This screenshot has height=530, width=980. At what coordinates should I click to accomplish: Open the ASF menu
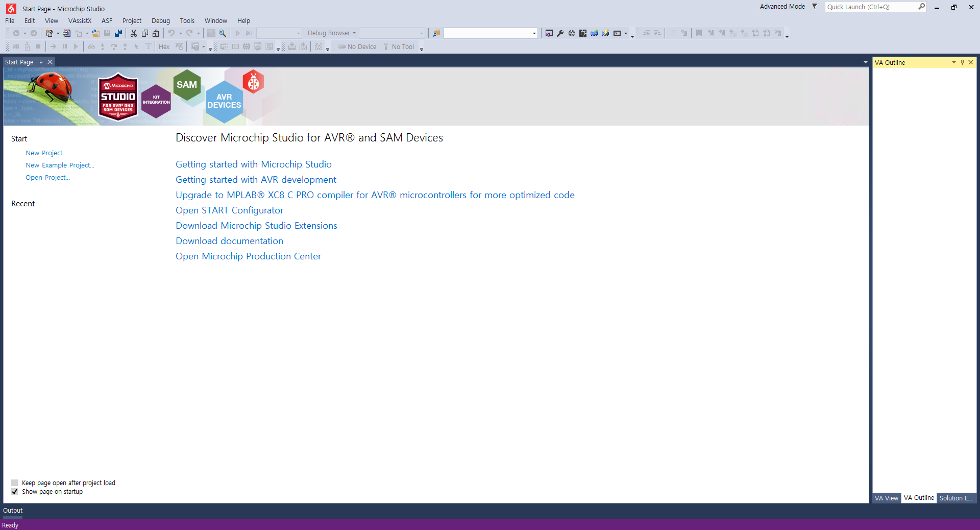(107, 21)
